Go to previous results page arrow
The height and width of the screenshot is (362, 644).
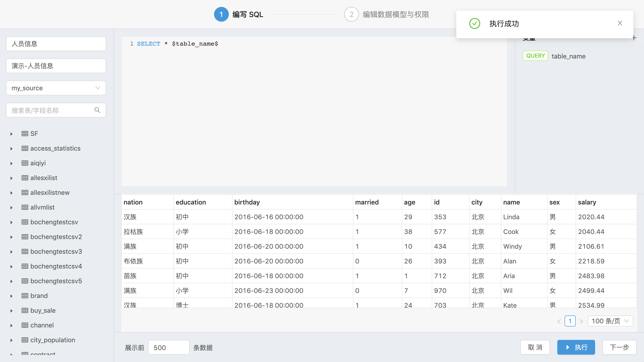click(x=559, y=321)
